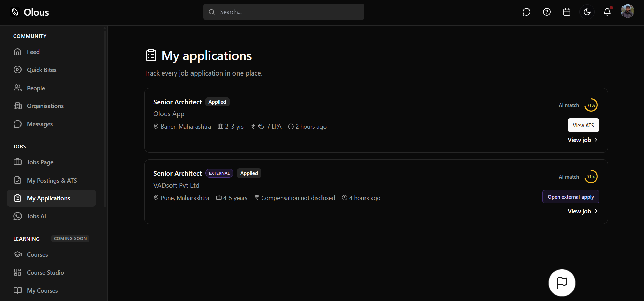This screenshot has height=301, width=644.
Task: Open View job for Olous App
Action: [583, 140]
